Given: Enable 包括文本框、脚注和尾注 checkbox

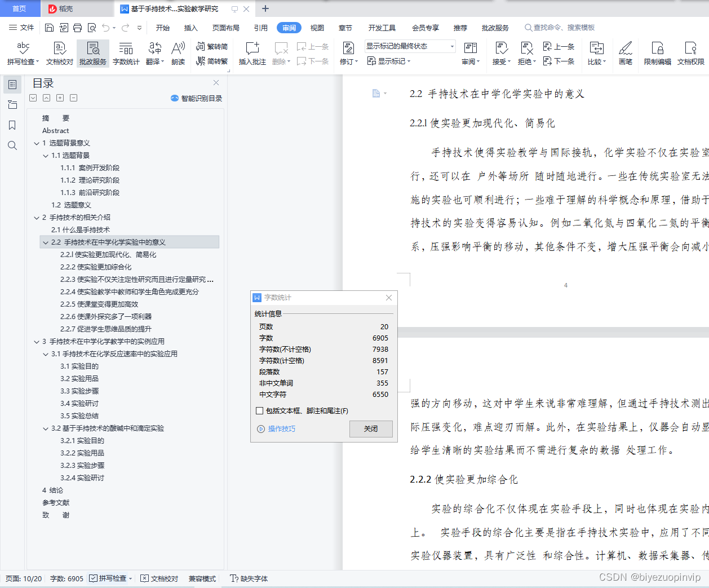Looking at the screenshot, I should coord(259,410).
